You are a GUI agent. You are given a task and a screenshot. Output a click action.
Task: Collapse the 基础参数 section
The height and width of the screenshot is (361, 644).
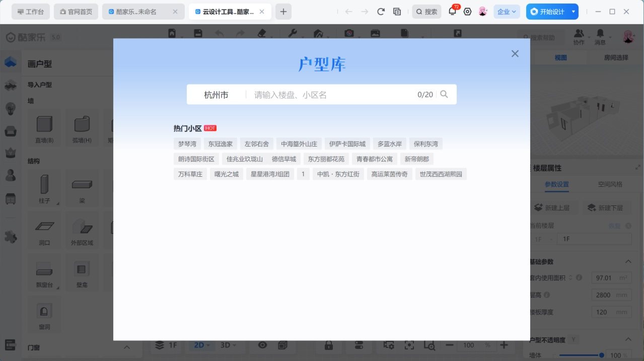click(628, 262)
